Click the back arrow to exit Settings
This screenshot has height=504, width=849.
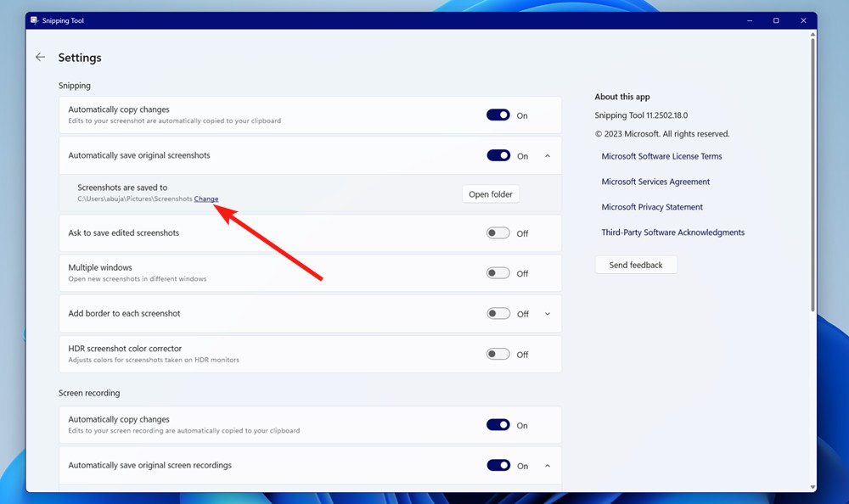40,57
